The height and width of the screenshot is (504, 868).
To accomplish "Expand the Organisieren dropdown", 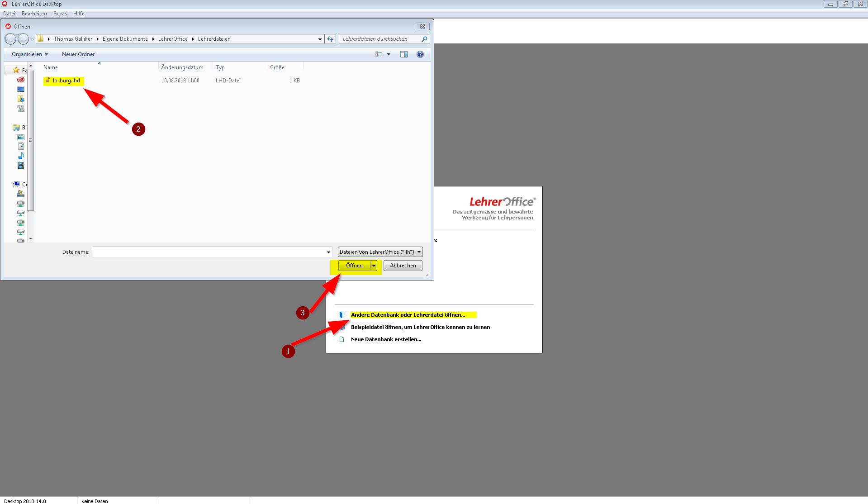I will click(30, 54).
